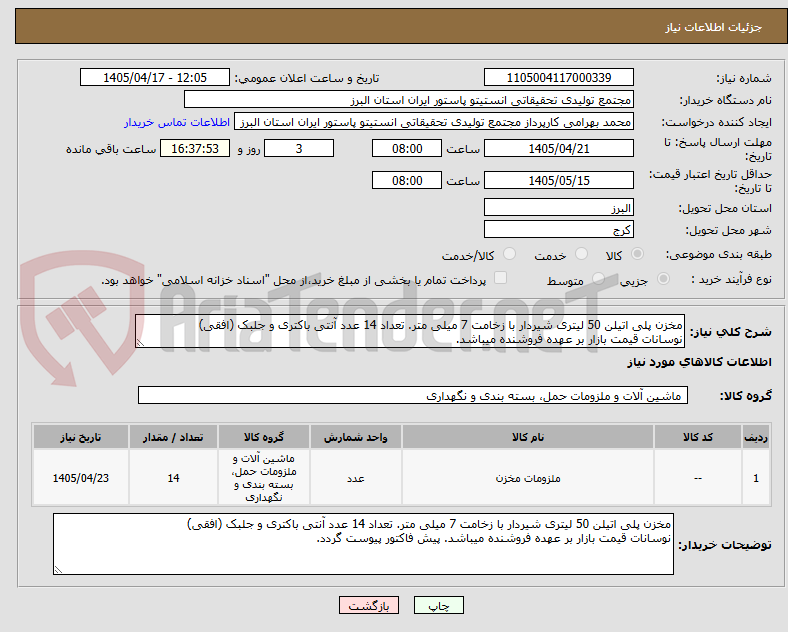
Task: Click the request creator name field
Action: (x=434, y=122)
